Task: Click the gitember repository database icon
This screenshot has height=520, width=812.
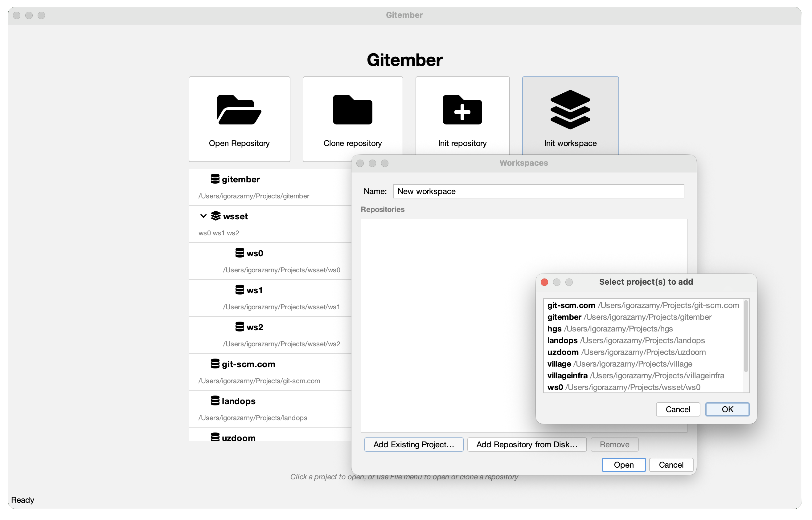Action: tap(215, 179)
